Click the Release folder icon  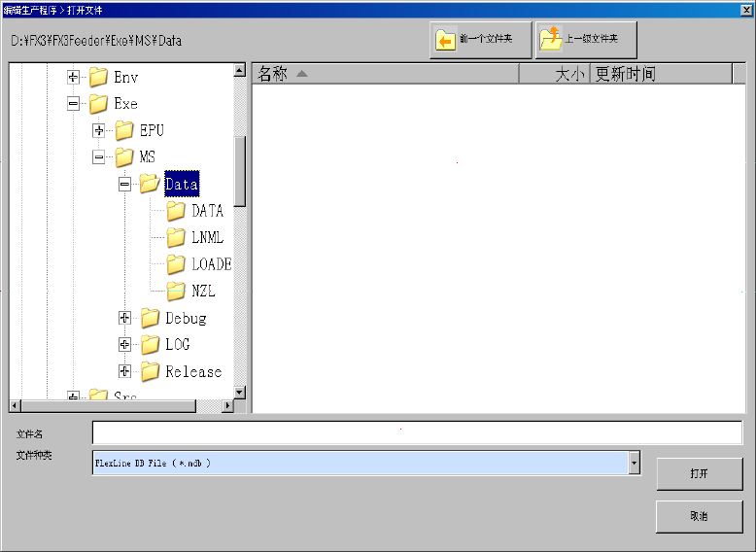150,371
